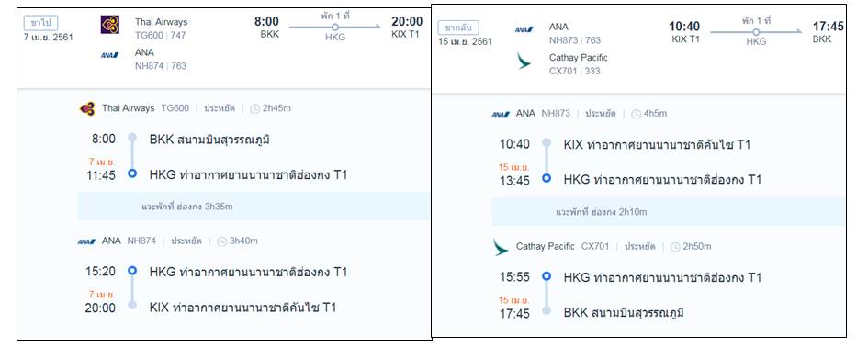Click flight number CX701 in segment detail

point(595,246)
